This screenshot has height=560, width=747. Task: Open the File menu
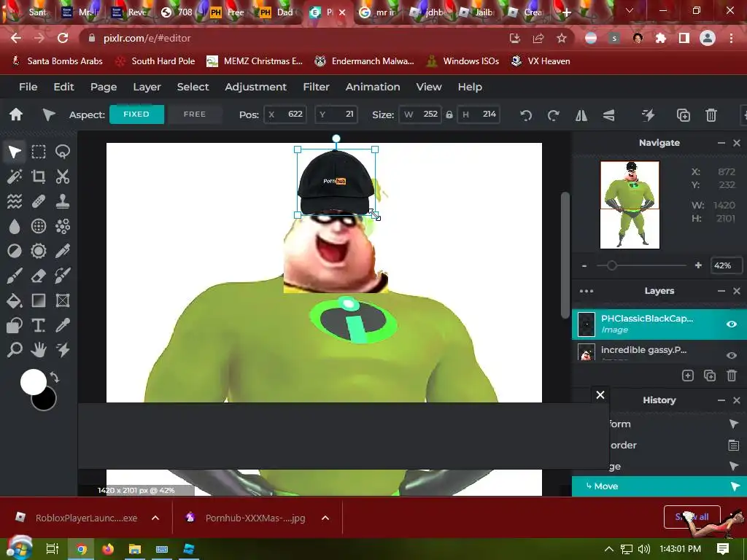[x=28, y=87]
